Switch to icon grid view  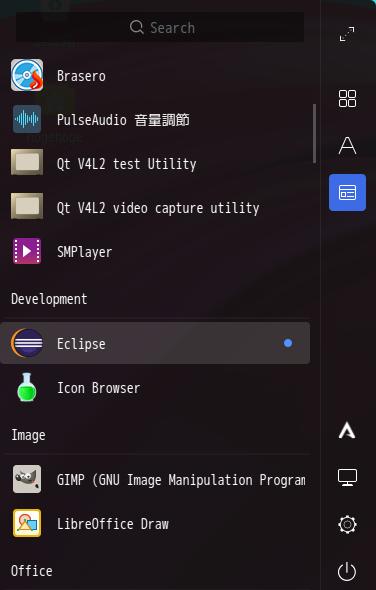point(347,99)
